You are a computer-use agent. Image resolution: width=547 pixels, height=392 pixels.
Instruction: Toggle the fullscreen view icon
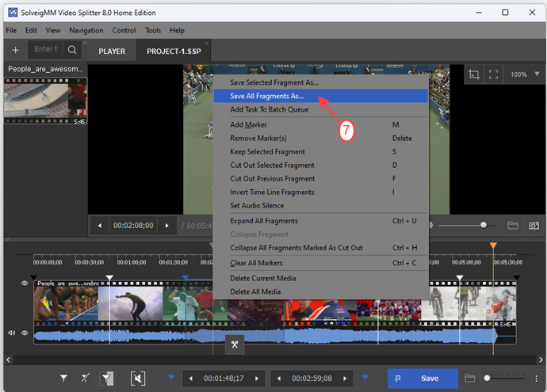click(493, 74)
